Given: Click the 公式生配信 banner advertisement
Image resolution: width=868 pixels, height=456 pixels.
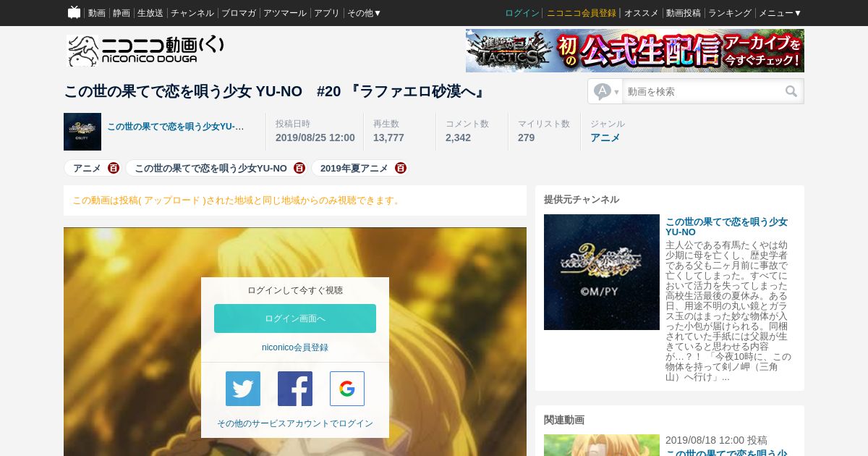Looking at the screenshot, I should click(635, 51).
